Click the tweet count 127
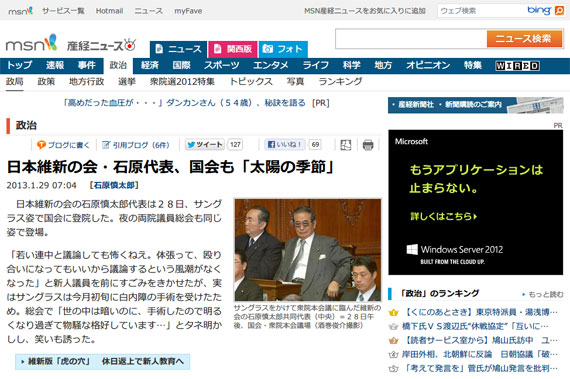This screenshot has width=570, height=379. pos(235,145)
